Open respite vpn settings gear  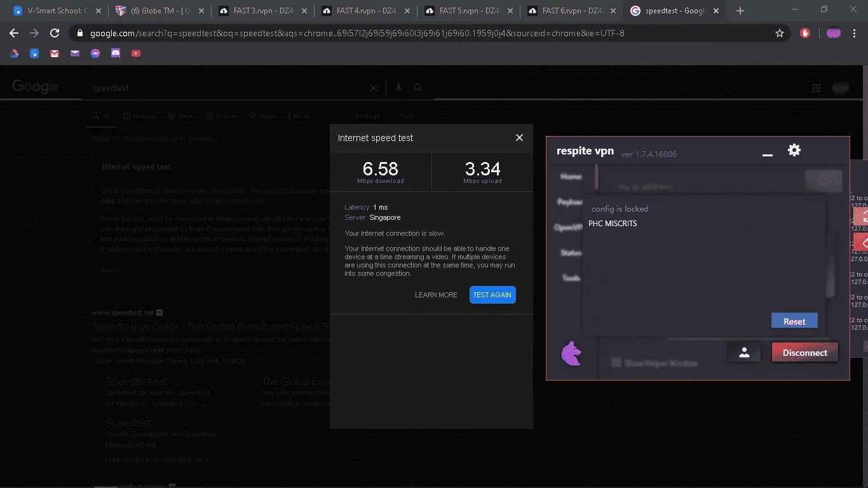(794, 150)
